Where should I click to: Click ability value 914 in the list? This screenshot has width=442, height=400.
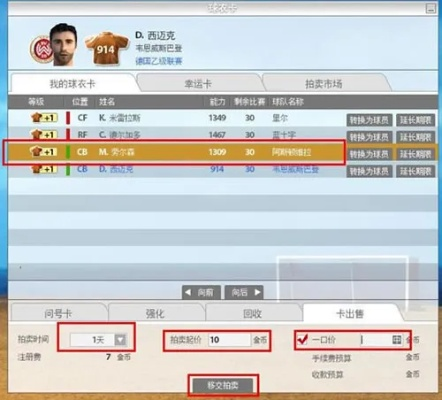(217, 169)
